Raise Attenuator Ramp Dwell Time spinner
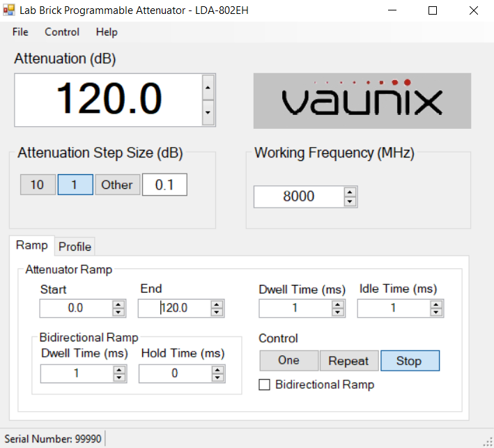The image size is (494, 448). point(338,304)
